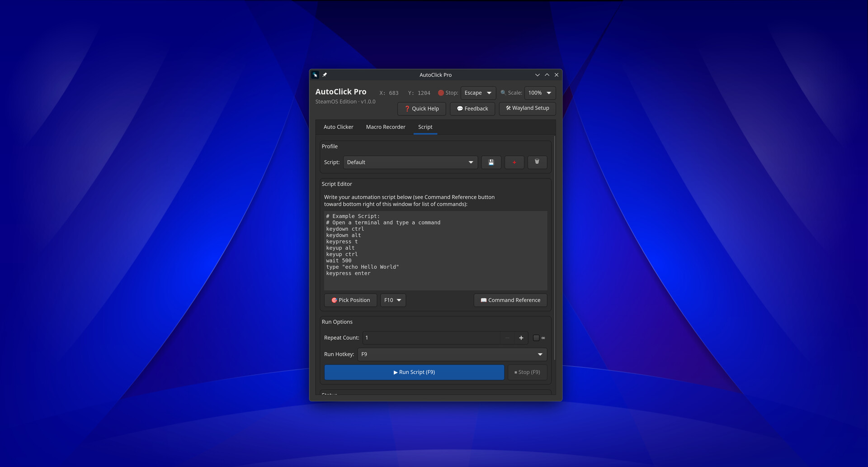
Task: Click the Repeat Count input field
Action: point(432,338)
